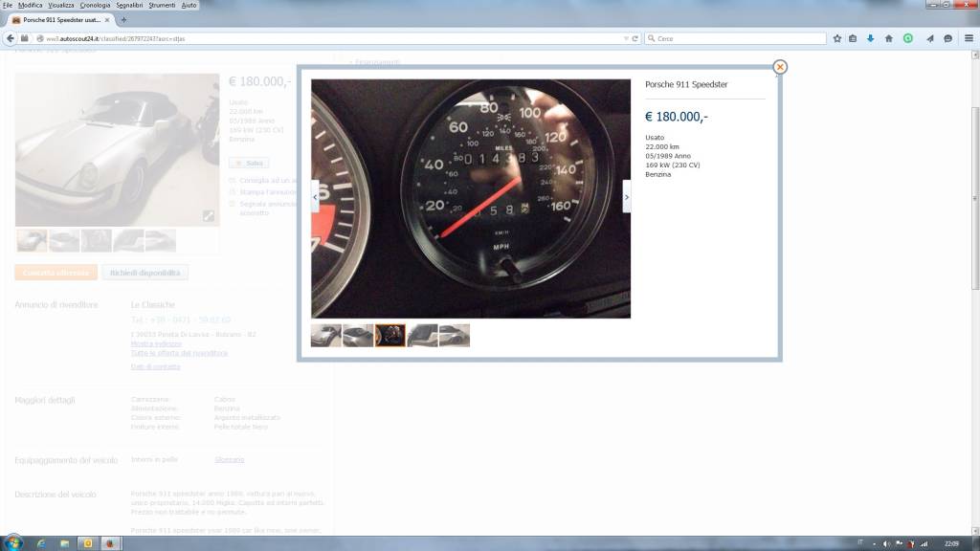Open the Tutte le offerte del rivenditore link

(x=179, y=353)
